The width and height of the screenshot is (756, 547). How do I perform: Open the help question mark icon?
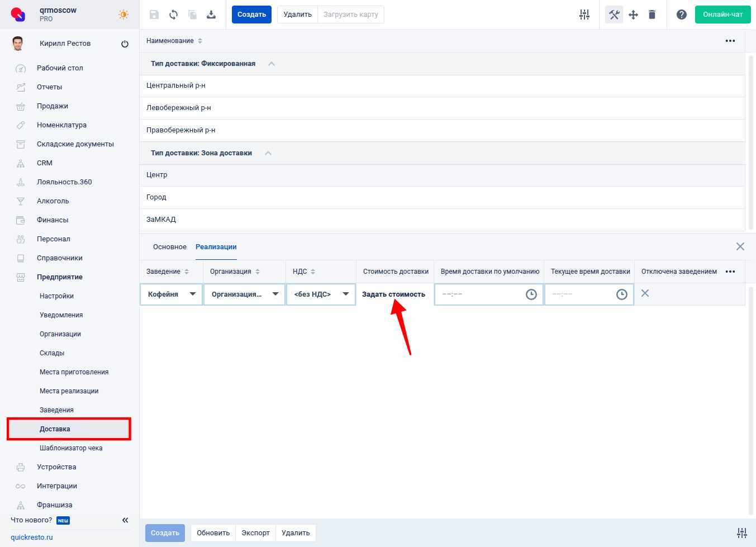[x=681, y=15]
